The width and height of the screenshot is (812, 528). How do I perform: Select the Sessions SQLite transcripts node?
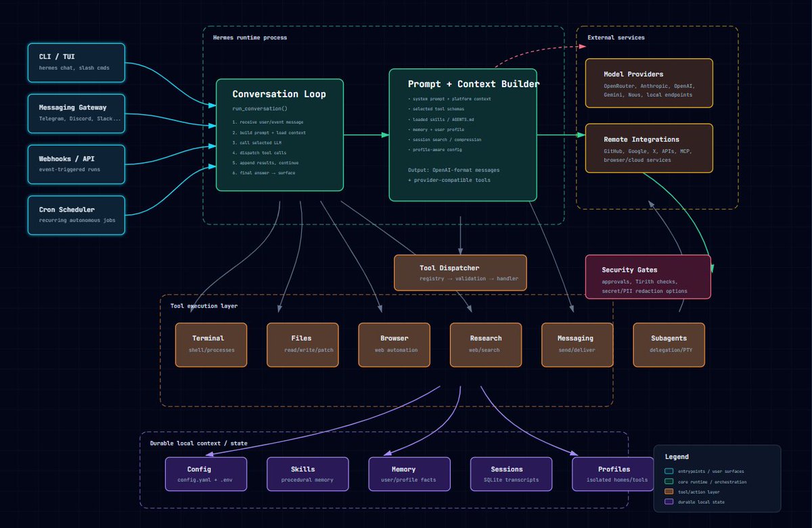[x=512, y=474]
